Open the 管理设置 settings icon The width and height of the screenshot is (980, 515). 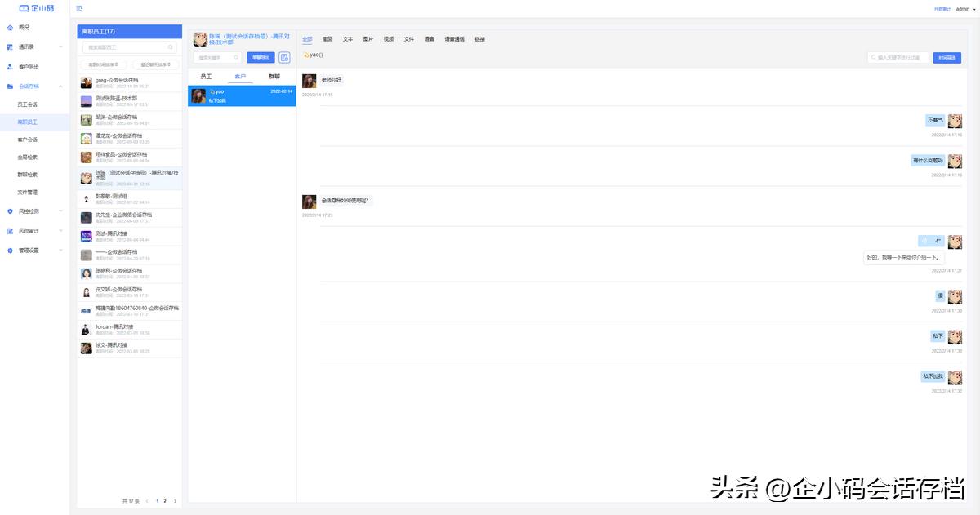coord(10,251)
